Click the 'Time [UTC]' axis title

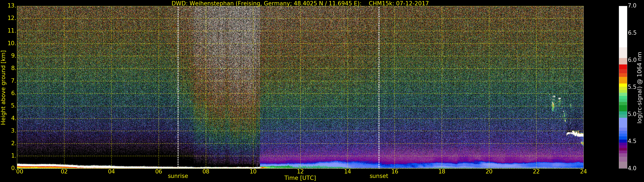tap(300, 178)
